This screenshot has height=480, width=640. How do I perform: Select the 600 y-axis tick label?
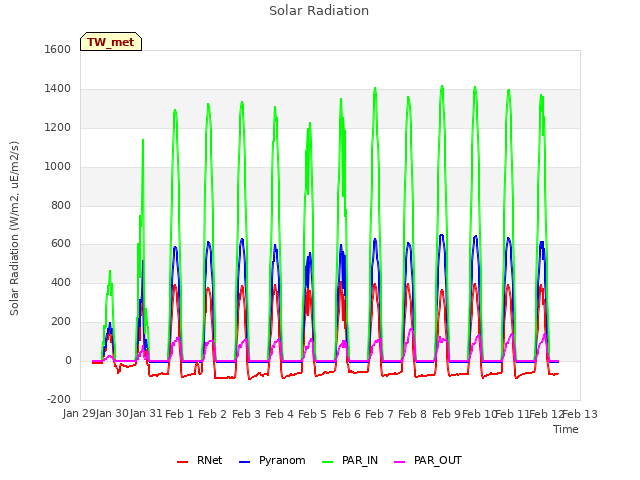(61, 244)
